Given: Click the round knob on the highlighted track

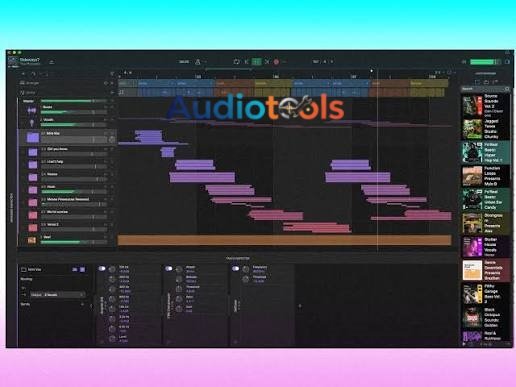Looking at the screenshot, I should (x=112, y=139).
